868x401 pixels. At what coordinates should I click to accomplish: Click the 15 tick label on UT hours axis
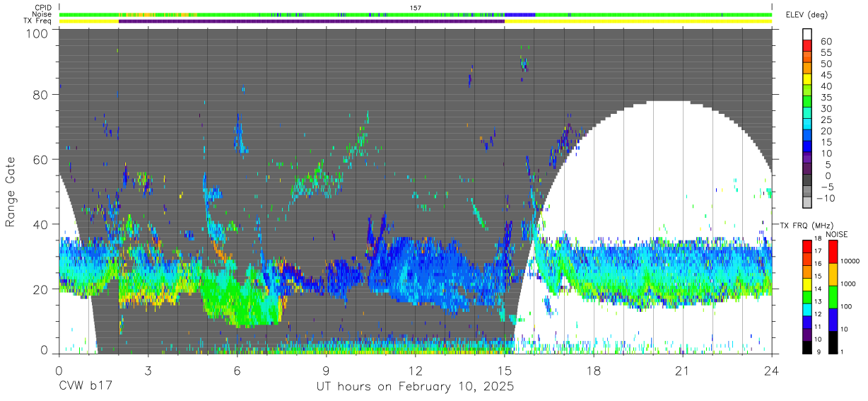pyautogui.click(x=505, y=370)
